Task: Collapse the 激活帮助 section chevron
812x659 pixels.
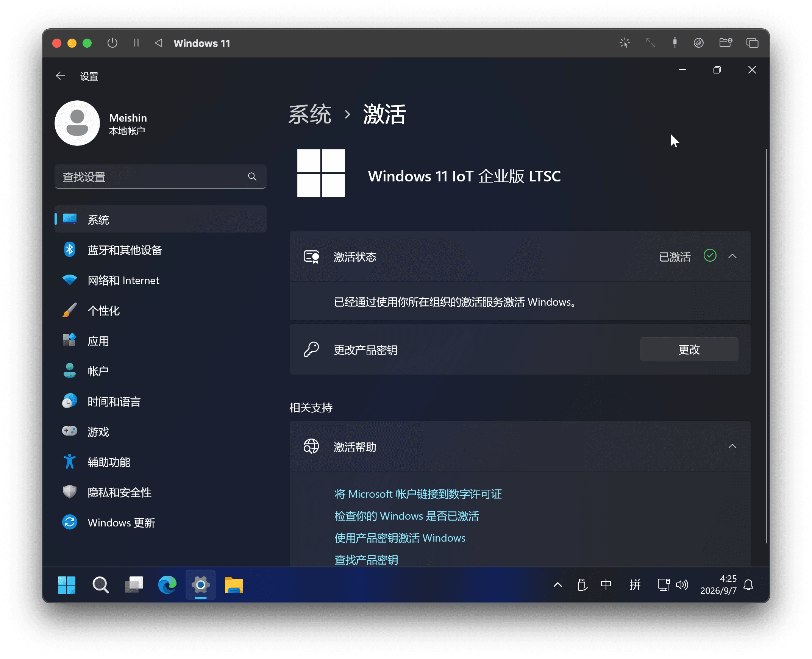Action: 732,447
